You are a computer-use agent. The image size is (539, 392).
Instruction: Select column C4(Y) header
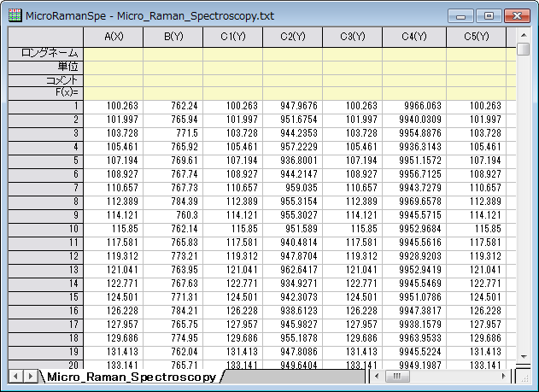[414, 37]
